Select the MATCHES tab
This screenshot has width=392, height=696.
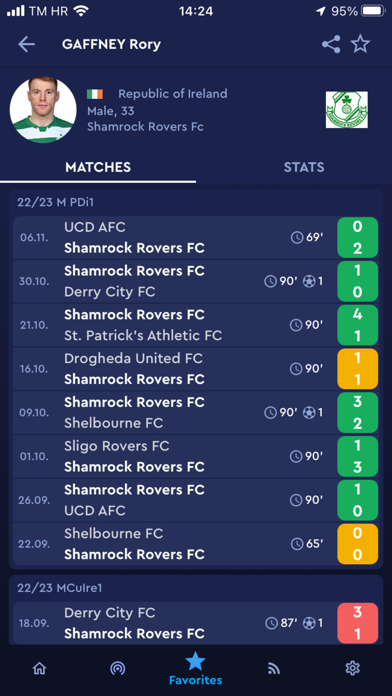(x=98, y=167)
